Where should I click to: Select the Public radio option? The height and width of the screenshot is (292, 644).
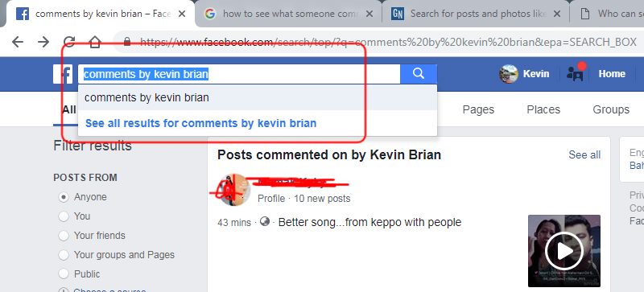64,274
